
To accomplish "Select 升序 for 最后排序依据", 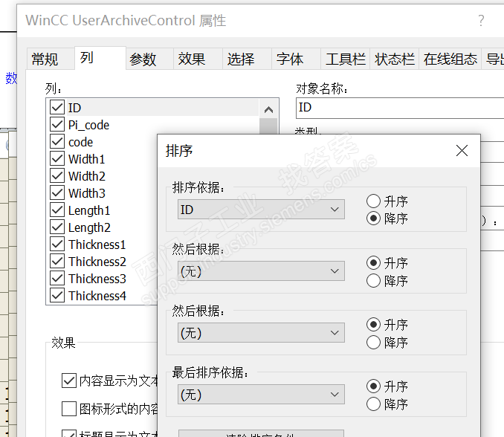I will (x=373, y=386).
